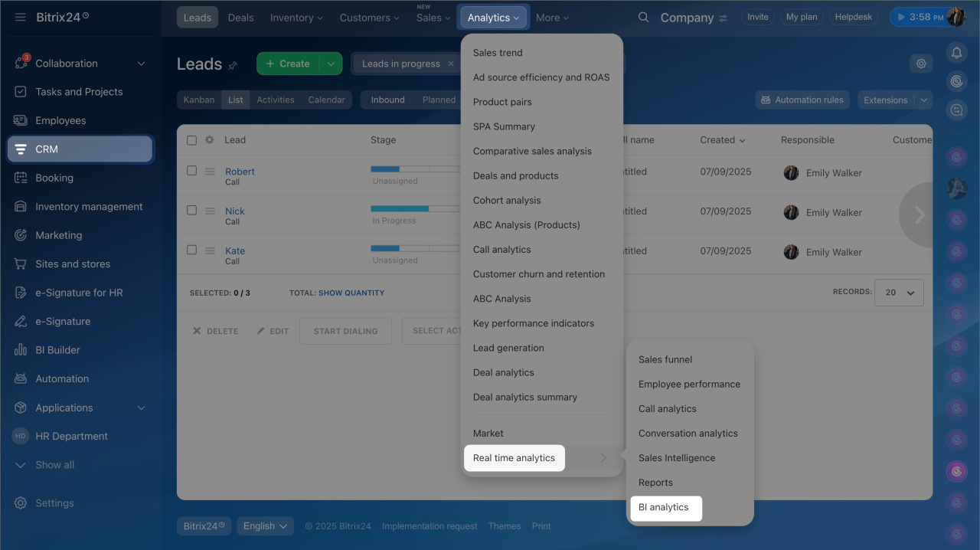This screenshot has height=550, width=980.
Task: Check the checkbox for lead Robert
Action: coord(192,171)
